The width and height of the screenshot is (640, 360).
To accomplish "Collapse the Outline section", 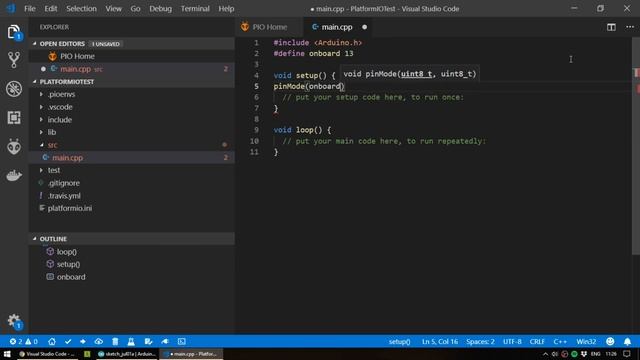I will [x=131, y=239].
